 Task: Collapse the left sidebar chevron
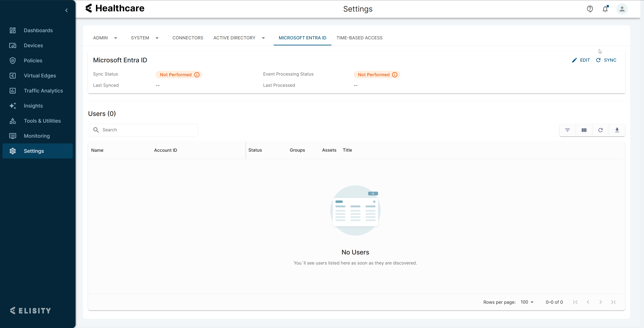tap(67, 10)
